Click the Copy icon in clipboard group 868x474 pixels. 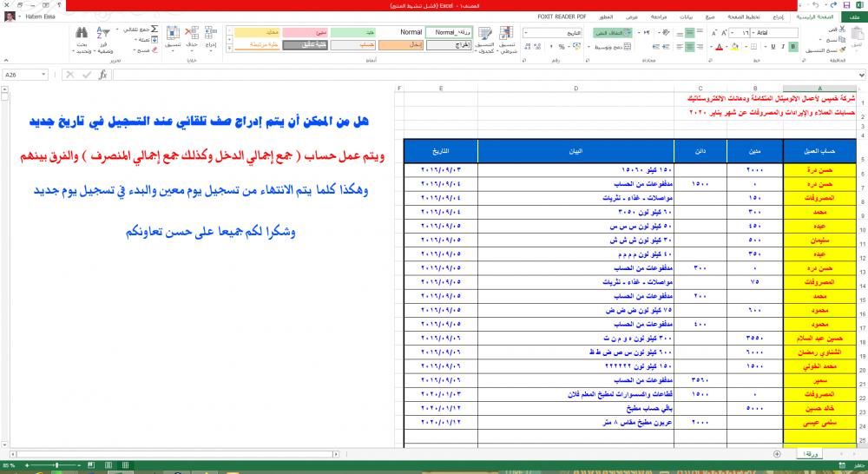[x=842, y=40]
